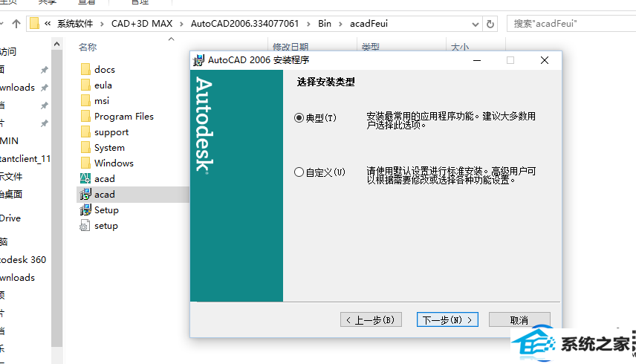Click the 取消 cancel button
The height and width of the screenshot is (364, 636).
(x=519, y=320)
